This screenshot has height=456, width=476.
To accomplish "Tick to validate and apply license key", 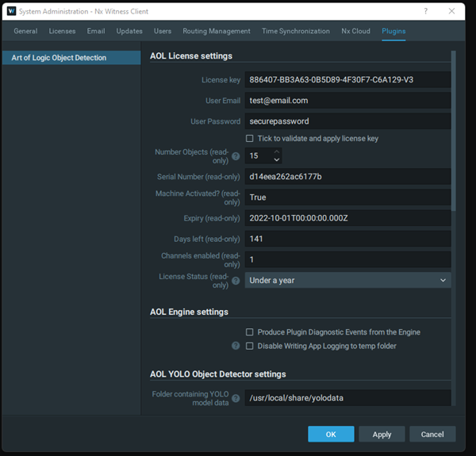I will (x=250, y=139).
